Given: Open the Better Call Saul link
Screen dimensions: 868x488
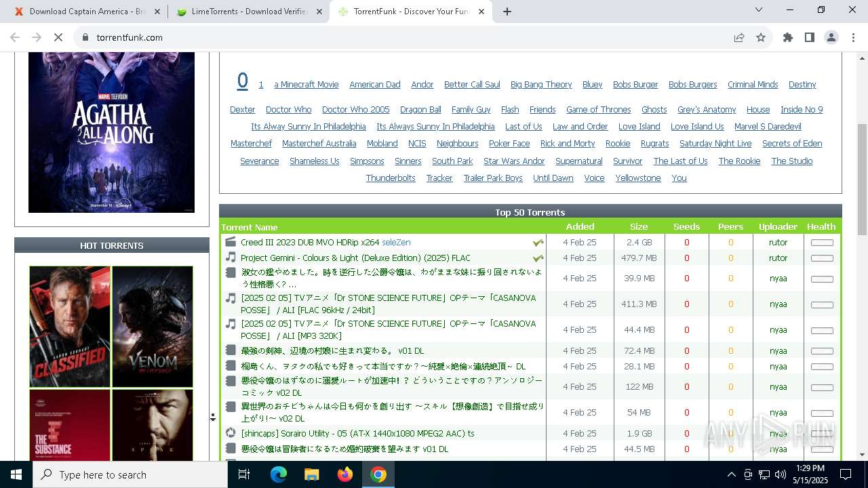Looking at the screenshot, I should 472,84.
